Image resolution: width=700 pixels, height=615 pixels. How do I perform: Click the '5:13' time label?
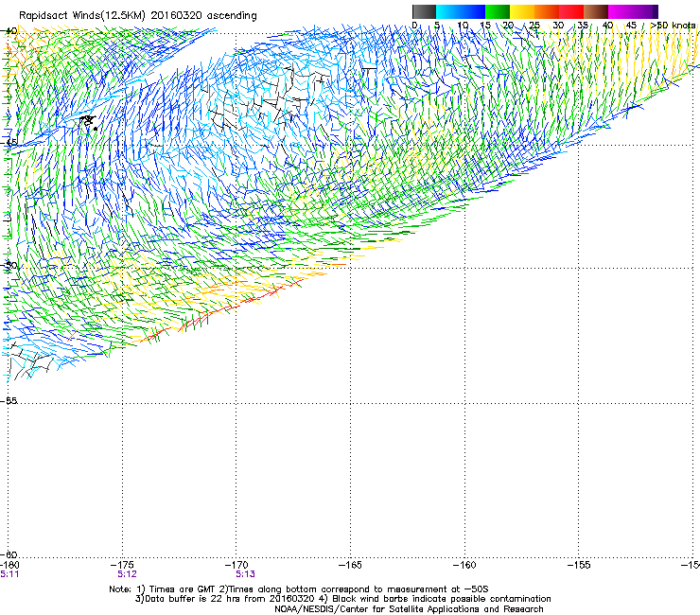coord(246,574)
